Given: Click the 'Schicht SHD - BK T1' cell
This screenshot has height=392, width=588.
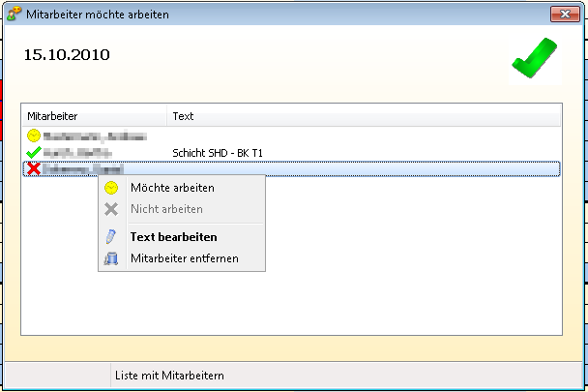Looking at the screenshot, I should click(x=218, y=153).
